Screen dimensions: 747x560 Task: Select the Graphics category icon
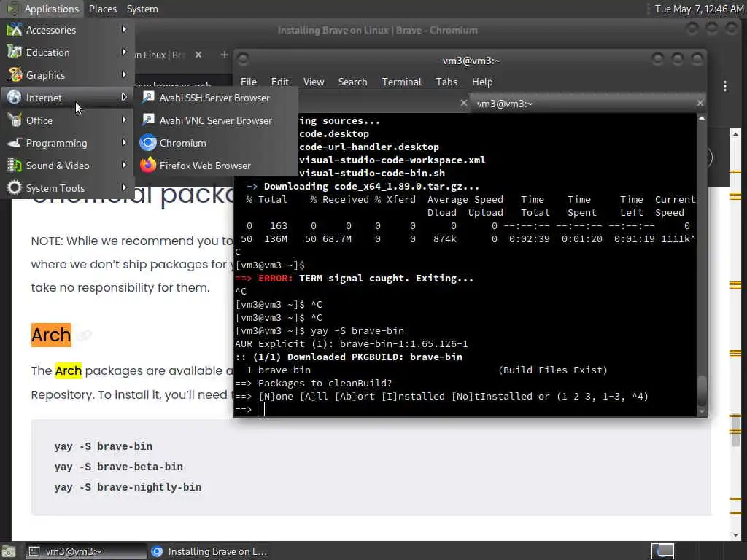pos(15,75)
